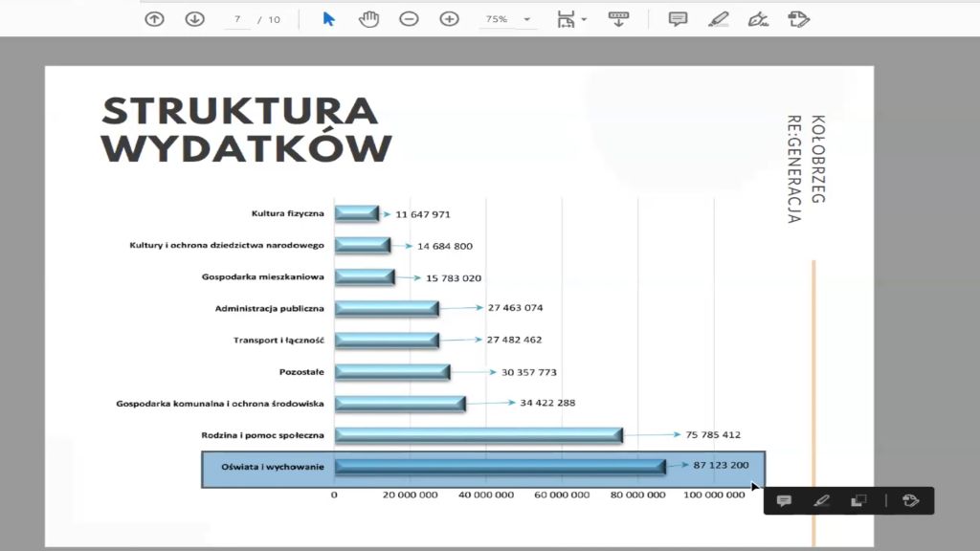The height and width of the screenshot is (551, 980).
Task: Click the label Pozostałe
Action: [301, 372]
